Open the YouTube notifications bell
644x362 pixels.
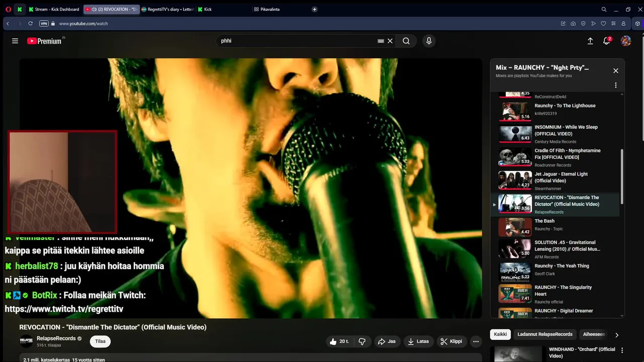[x=607, y=41]
